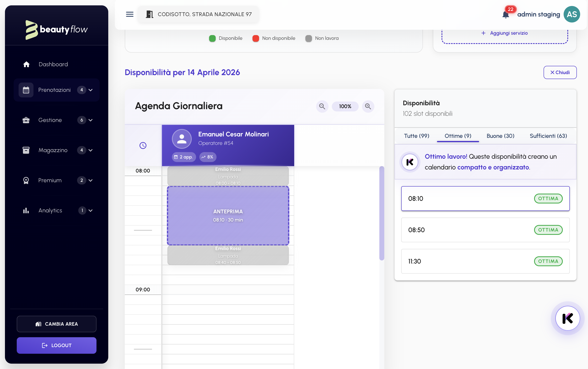Screen dimensions: 588x369
Task: Click the clock icon in the agenda header
Action: tap(143, 145)
